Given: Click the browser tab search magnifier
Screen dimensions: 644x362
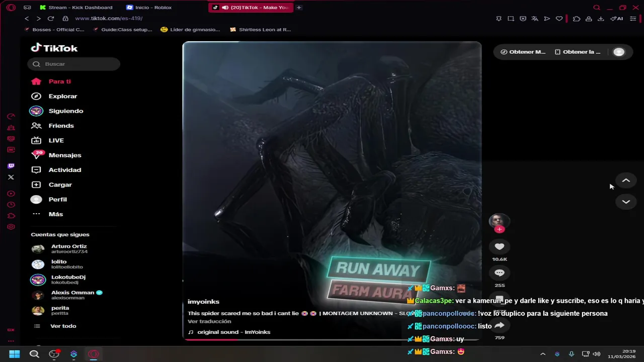Looking at the screenshot, I should [x=597, y=8].
